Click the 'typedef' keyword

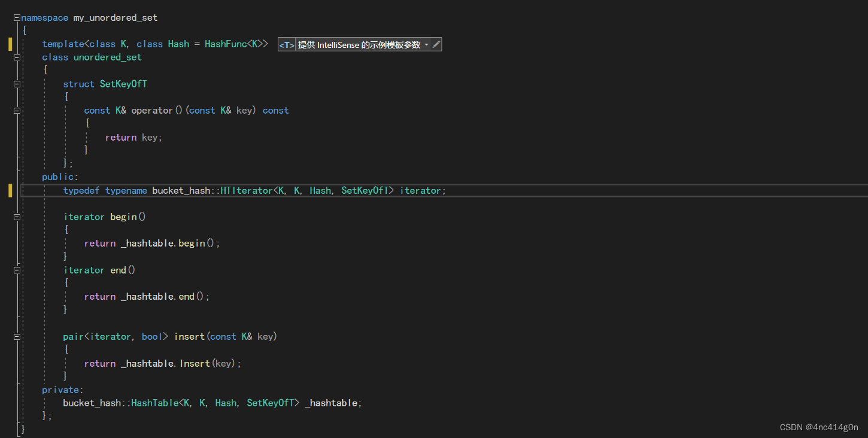pos(81,191)
